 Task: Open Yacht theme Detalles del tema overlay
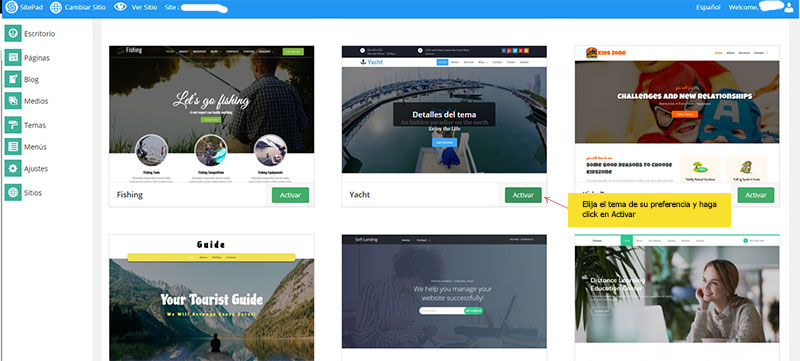[x=444, y=114]
